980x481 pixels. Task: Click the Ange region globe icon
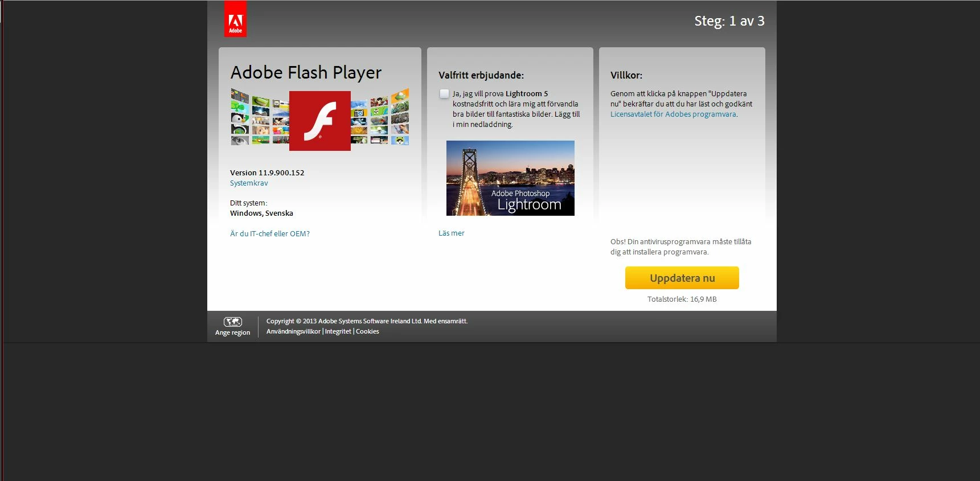point(233,322)
